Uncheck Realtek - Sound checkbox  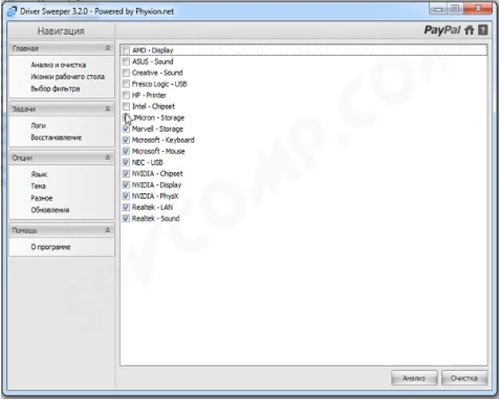(126, 219)
